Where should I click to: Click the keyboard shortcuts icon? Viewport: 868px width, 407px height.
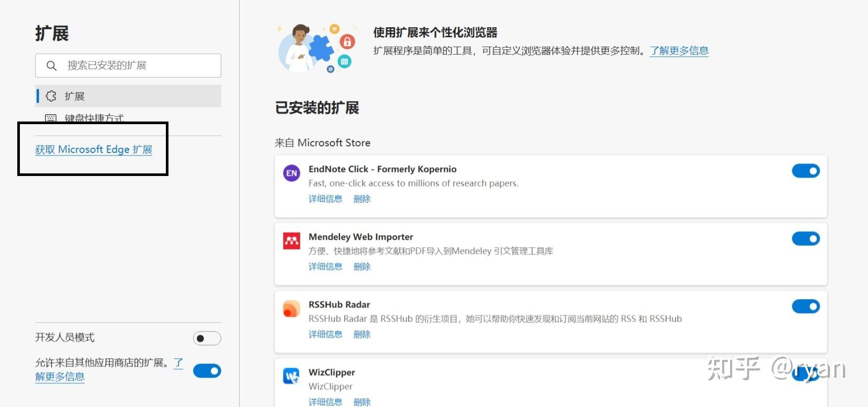tap(51, 118)
